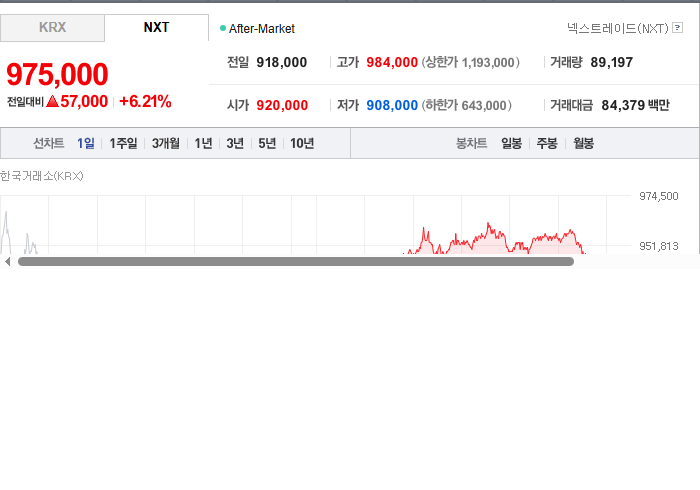Viewport: 700px width, 490px height.
Task: Select the 1일 line chart period
Action: (x=86, y=143)
